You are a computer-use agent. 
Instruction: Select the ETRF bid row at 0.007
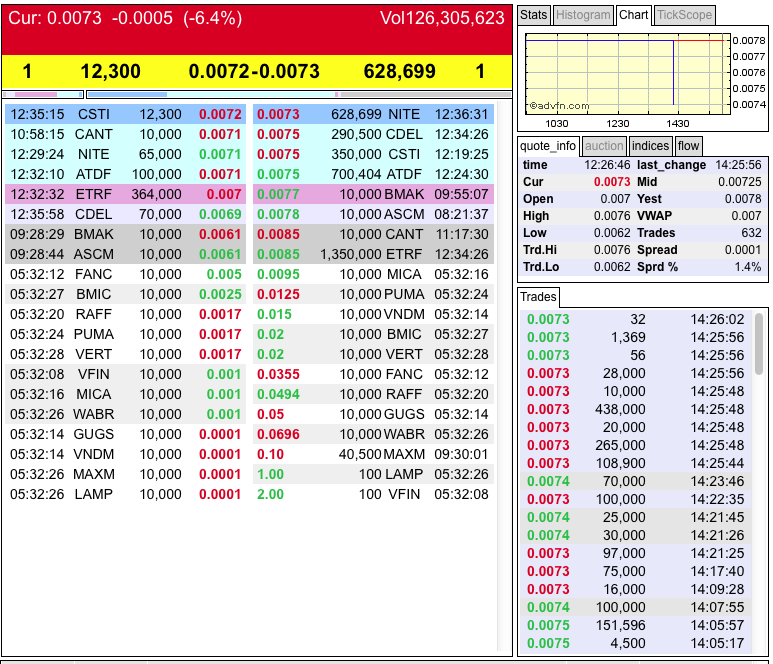click(x=126, y=194)
